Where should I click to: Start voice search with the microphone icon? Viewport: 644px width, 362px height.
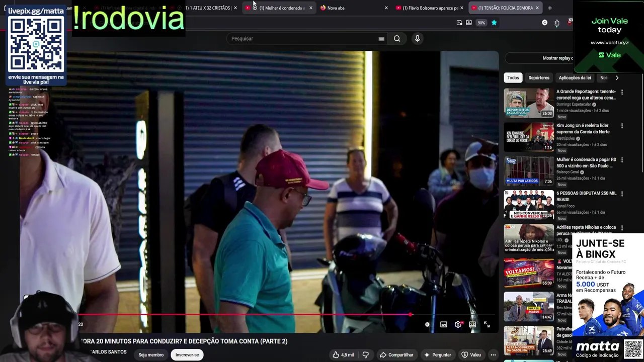[x=417, y=39]
